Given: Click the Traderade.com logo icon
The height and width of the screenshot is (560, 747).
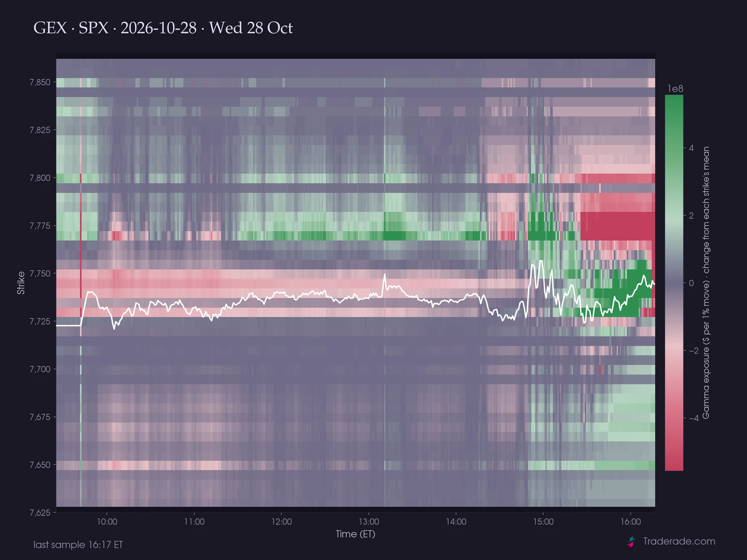Looking at the screenshot, I should (x=632, y=542).
